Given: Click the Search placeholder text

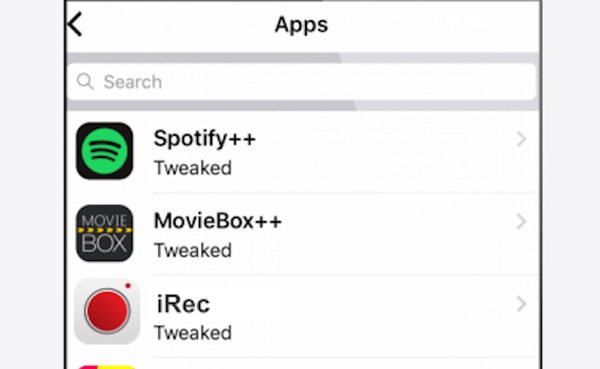Looking at the screenshot, I should click(133, 82).
